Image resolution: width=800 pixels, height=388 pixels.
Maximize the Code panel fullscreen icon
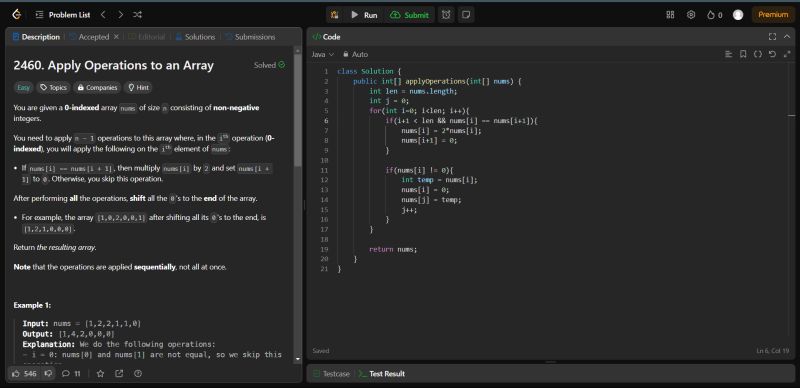click(x=772, y=37)
